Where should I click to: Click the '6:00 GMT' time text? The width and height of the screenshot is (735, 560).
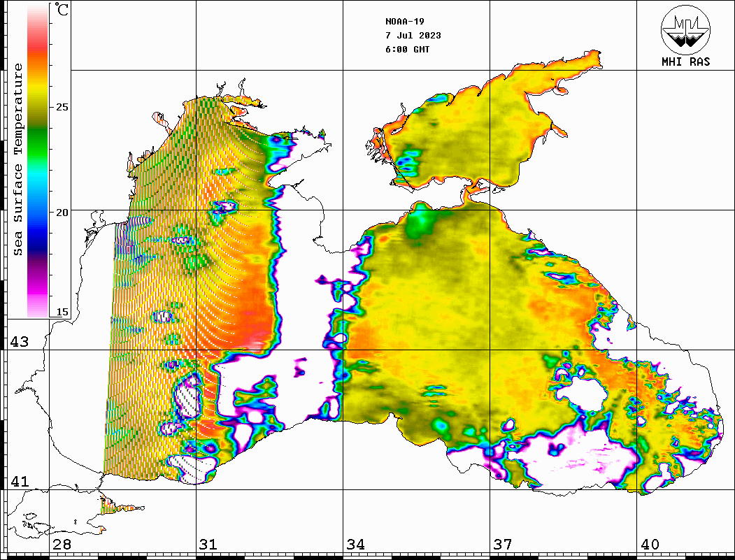[x=407, y=49]
